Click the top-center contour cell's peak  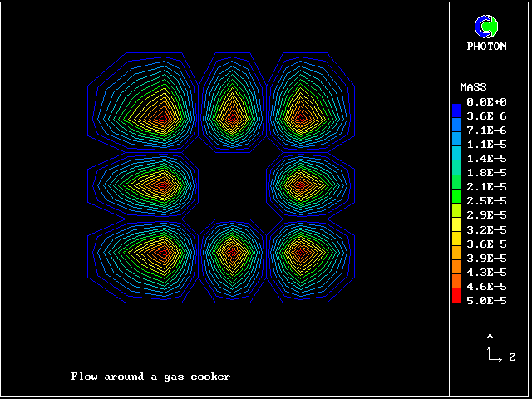tap(232, 119)
